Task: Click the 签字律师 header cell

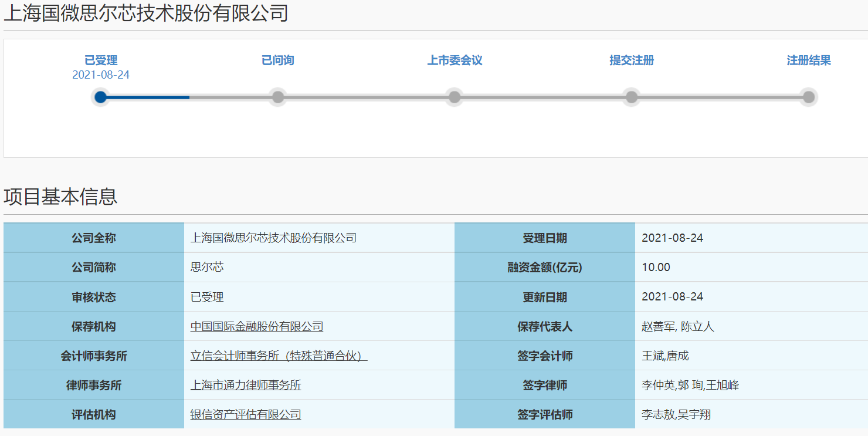Action: pyautogui.click(x=545, y=384)
